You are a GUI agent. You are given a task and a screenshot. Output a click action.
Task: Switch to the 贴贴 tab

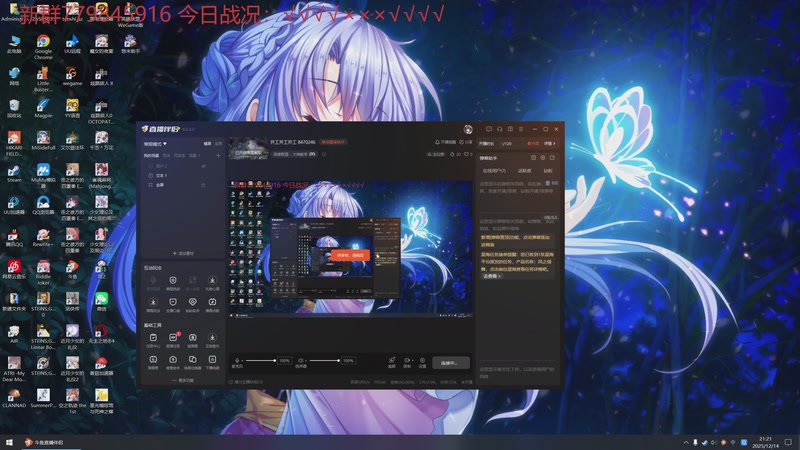[x=547, y=171]
